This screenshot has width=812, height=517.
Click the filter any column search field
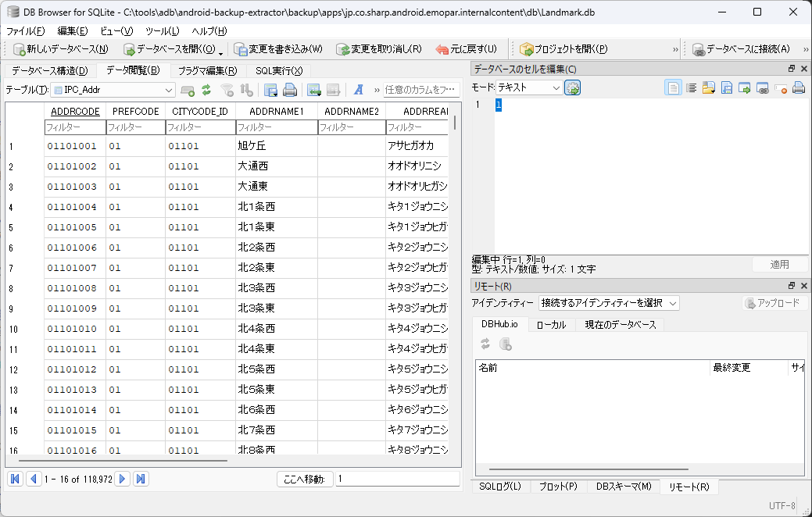[x=421, y=90]
